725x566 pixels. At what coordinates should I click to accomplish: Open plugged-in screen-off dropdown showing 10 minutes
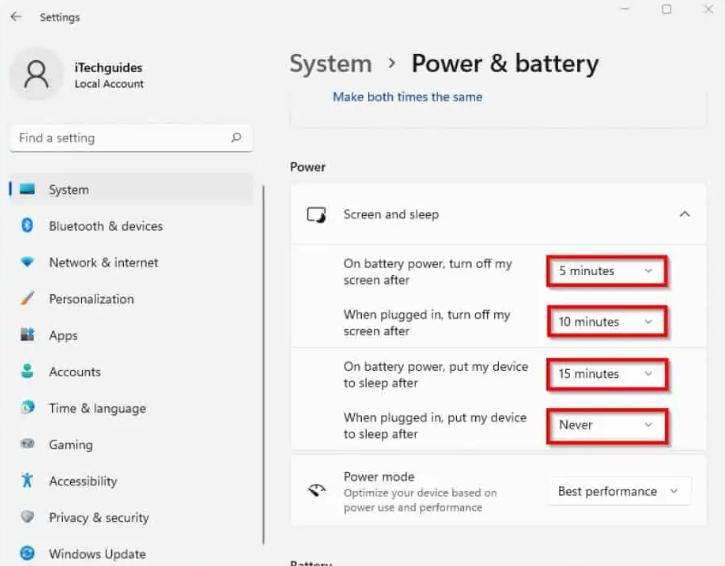coord(607,322)
